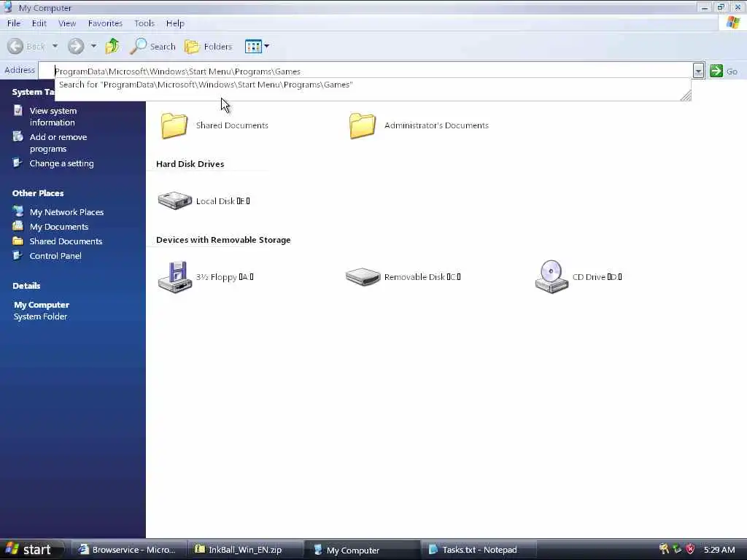Open My Network Places link

pos(66,212)
